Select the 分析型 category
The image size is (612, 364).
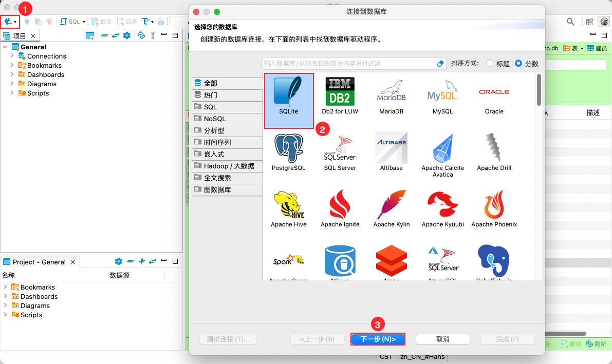[227, 131]
